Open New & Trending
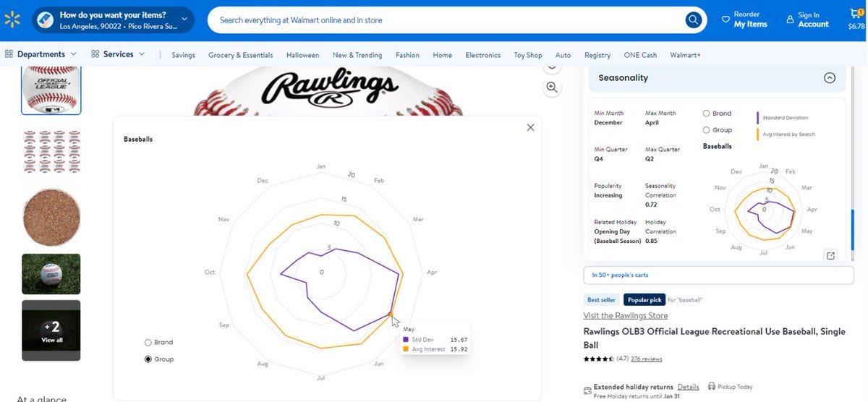 (357, 55)
